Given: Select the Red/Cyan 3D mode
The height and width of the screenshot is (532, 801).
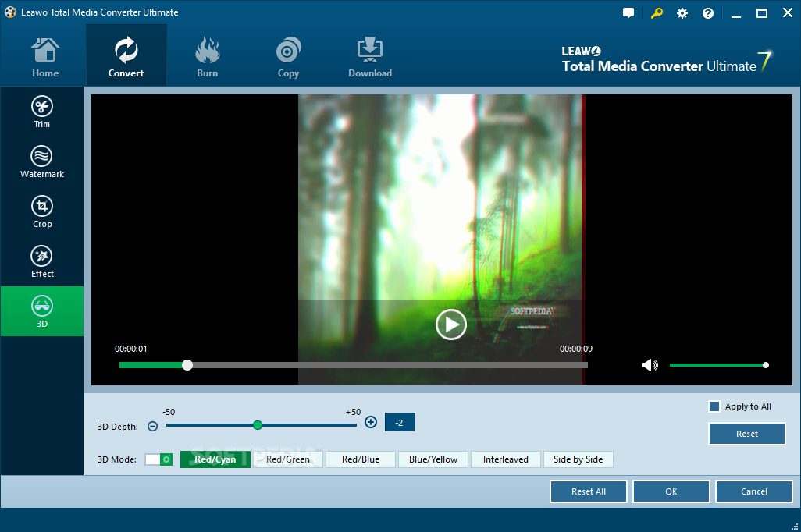Looking at the screenshot, I should [x=215, y=459].
